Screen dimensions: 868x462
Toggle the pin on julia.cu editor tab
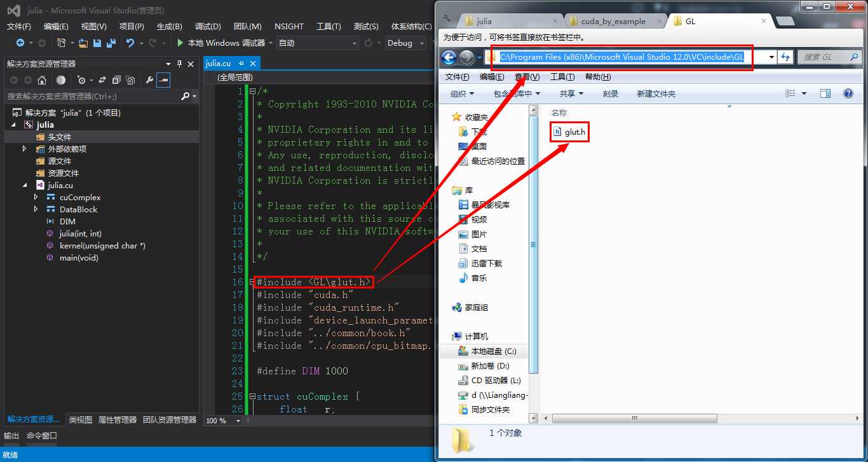point(241,64)
